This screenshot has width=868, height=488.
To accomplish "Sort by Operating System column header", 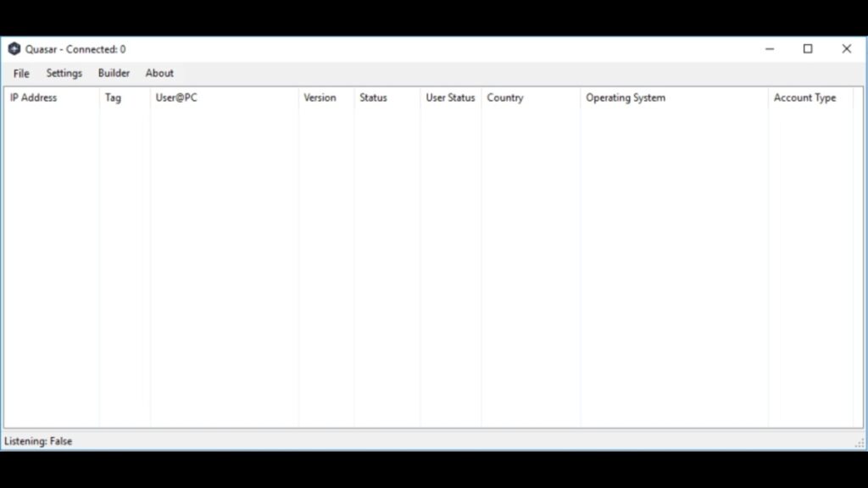I will point(674,97).
